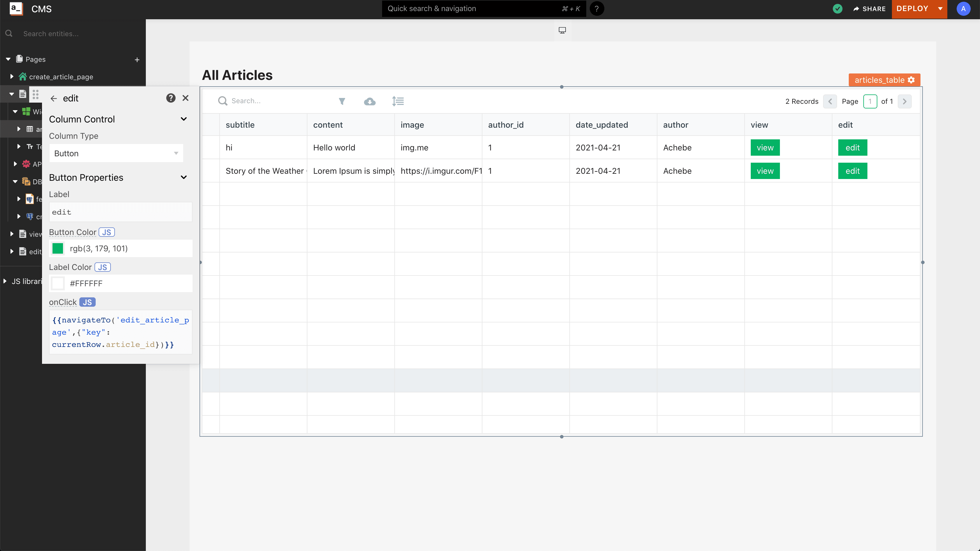Toggle JS mode for onClick
Viewport: 980px width, 551px height.
pyautogui.click(x=87, y=302)
